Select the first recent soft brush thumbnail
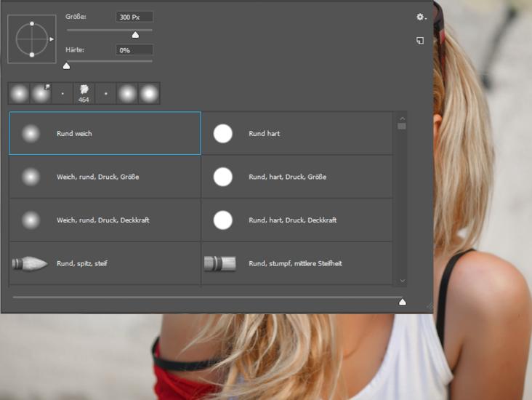Screen dimensions: 532x400 (20, 93)
